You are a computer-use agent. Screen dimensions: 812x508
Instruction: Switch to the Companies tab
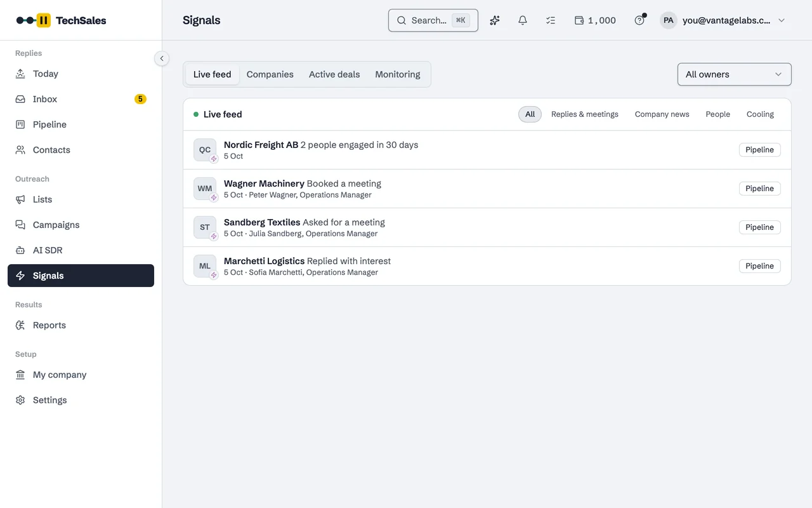tap(270, 74)
